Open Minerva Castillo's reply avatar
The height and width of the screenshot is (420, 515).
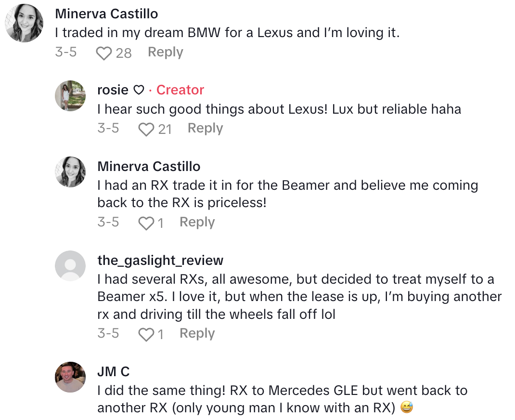coord(70,172)
